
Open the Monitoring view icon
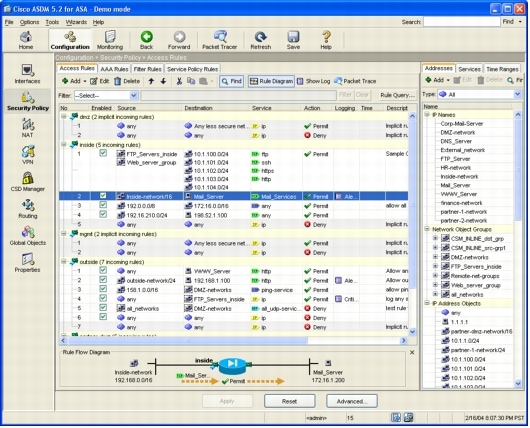110,40
